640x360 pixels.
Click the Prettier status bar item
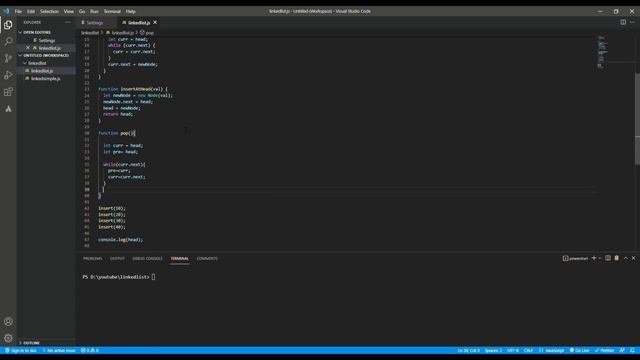pos(604,350)
